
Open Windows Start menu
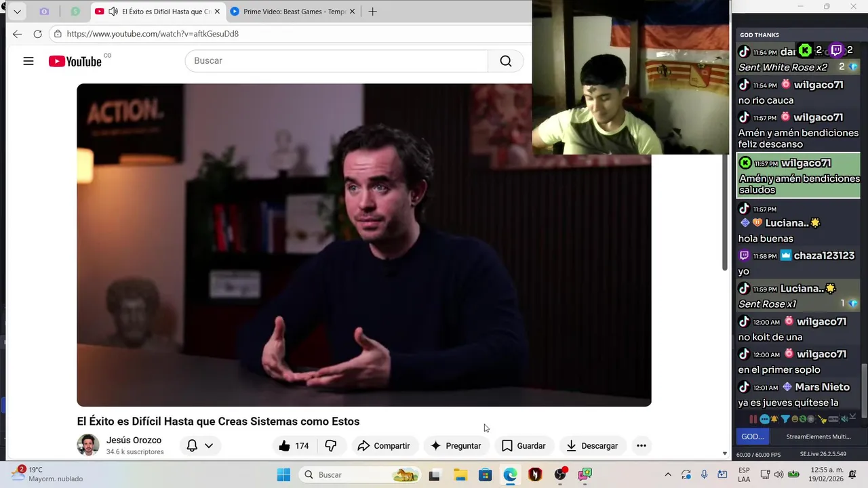coord(283,474)
